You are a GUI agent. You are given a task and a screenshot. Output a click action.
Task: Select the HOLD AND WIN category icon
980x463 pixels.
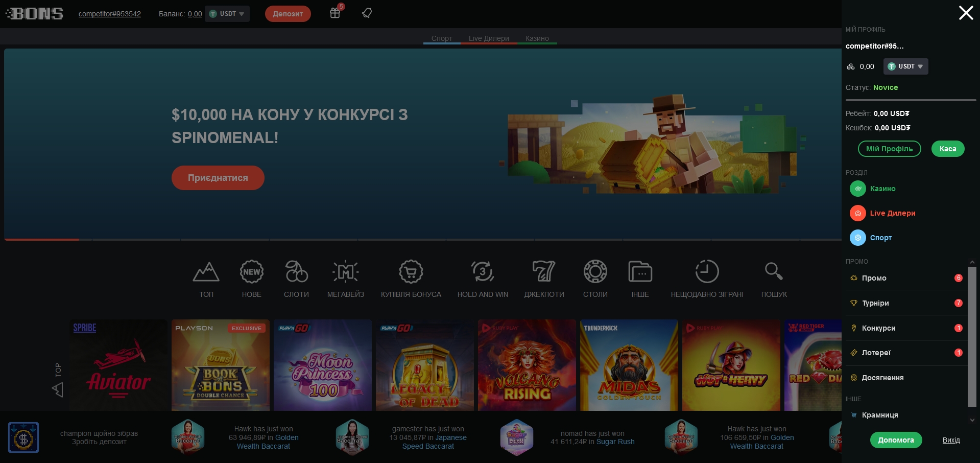point(483,272)
